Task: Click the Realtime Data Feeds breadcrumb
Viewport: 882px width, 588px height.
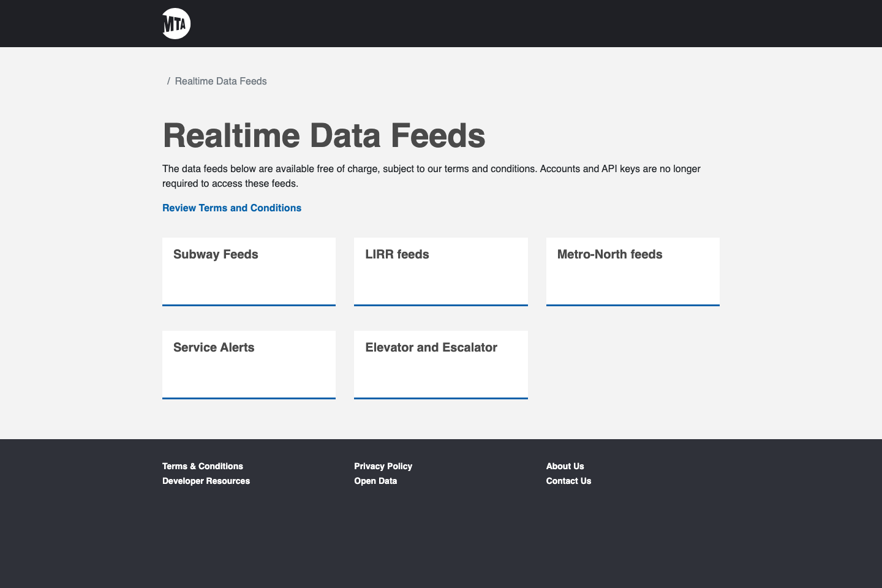Action: coord(221,81)
